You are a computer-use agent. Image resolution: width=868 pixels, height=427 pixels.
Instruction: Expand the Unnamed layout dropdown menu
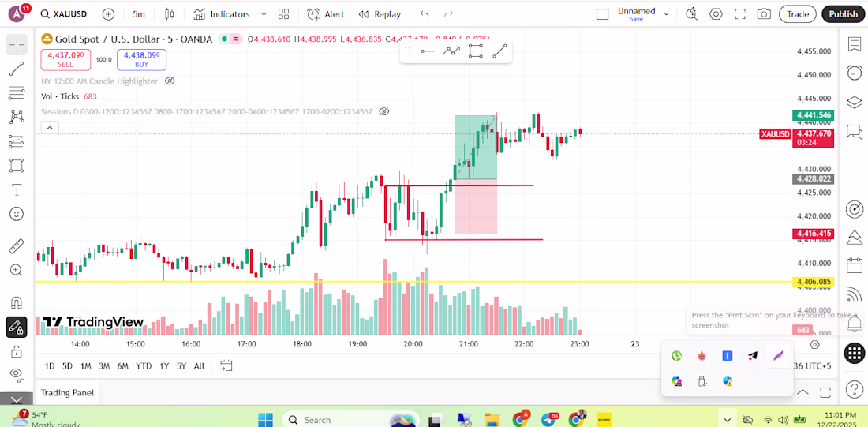[667, 14]
